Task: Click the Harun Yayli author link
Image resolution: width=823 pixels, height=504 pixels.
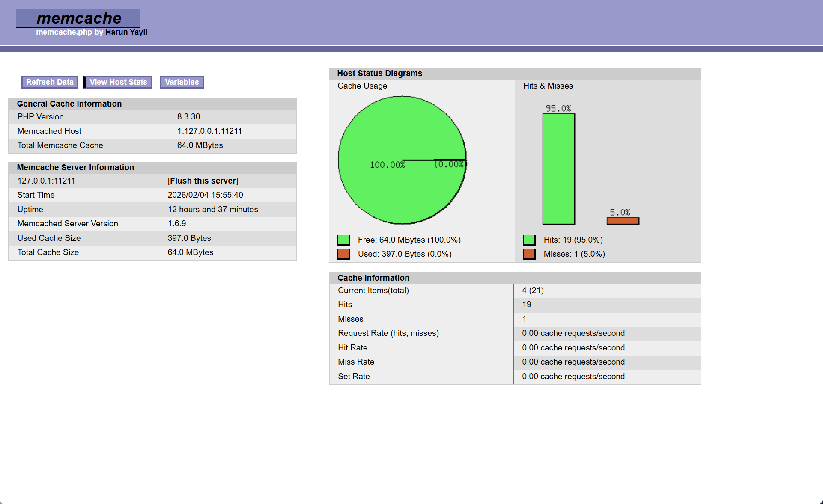Action: (x=126, y=32)
